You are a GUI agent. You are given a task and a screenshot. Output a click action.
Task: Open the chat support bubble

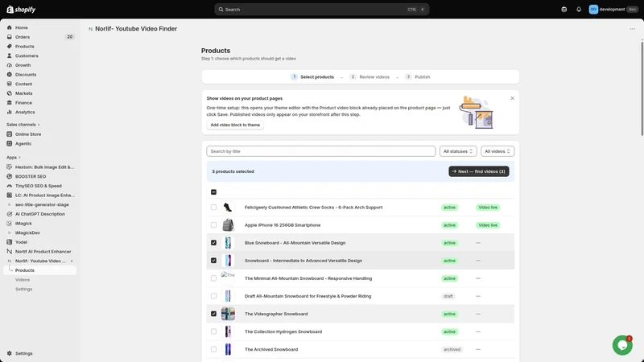622,345
